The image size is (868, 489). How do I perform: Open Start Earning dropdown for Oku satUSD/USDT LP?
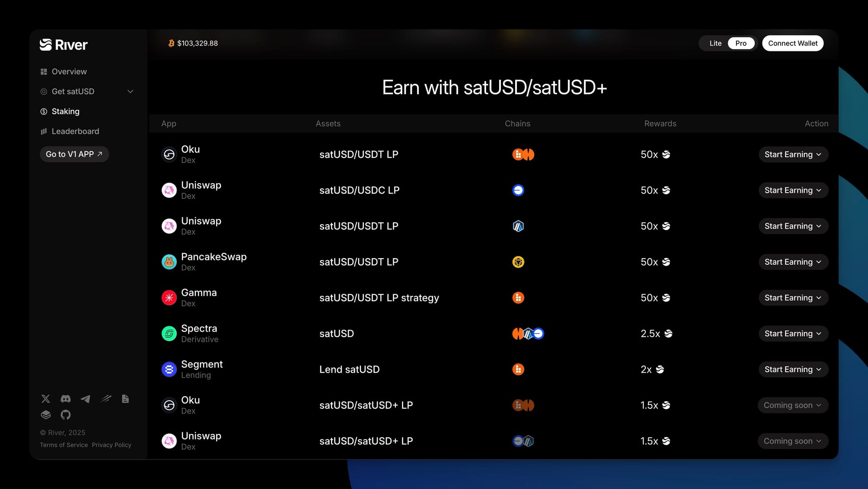pyautogui.click(x=793, y=154)
